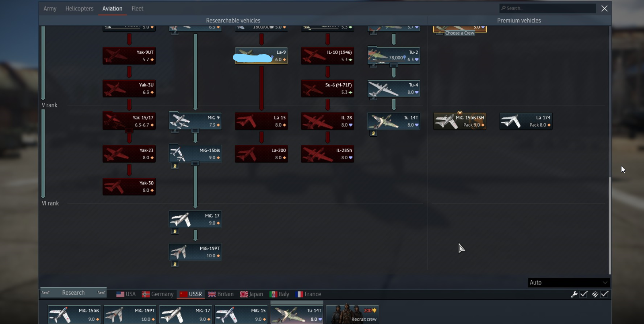Select the MiG-15bis crew slot in the bottom bar

tap(74, 314)
